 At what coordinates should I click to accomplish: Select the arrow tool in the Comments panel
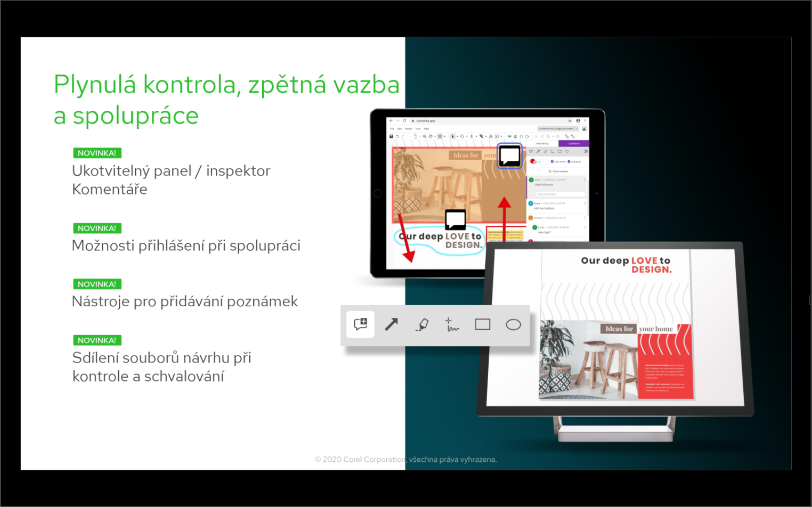tap(538, 151)
